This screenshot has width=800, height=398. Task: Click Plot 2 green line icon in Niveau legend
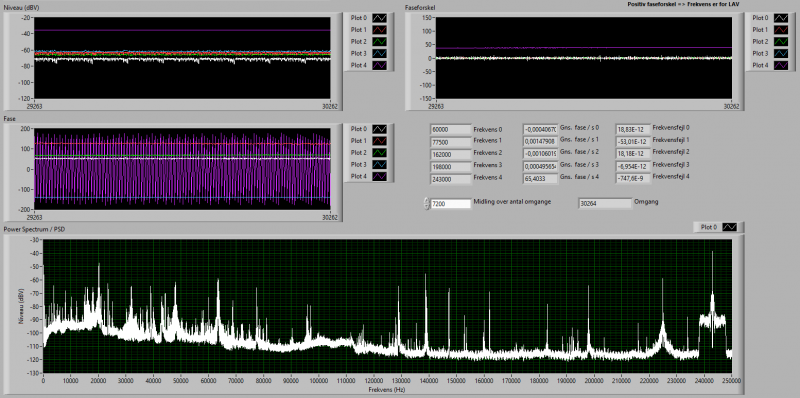coord(380,41)
